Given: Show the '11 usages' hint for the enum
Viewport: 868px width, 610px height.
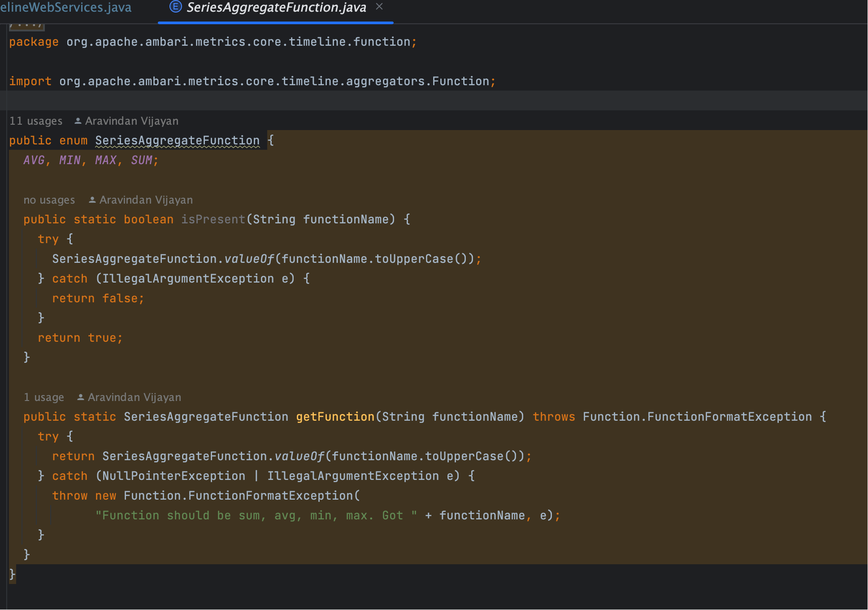Looking at the screenshot, I should (x=36, y=121).
